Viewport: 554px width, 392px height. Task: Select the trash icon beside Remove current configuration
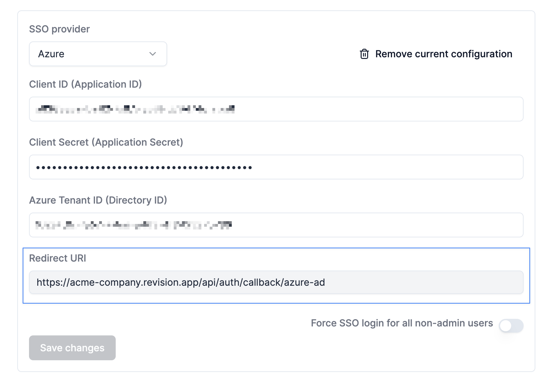(364, 54)
